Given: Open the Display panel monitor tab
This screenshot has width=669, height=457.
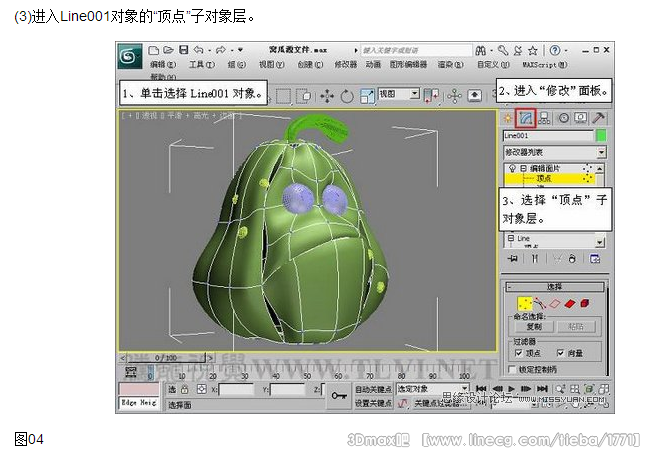Looking at the screenshot, I should pos(581,118).
